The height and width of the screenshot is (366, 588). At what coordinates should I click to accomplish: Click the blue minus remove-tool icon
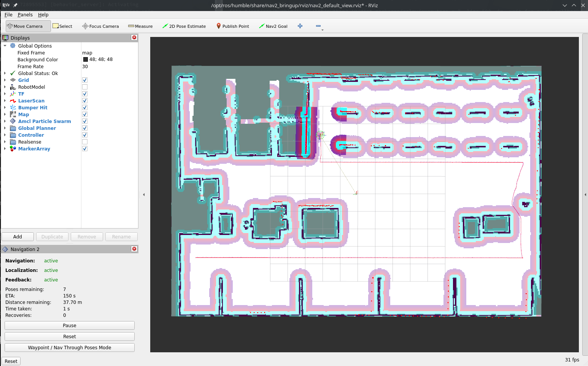click(318, 26)
